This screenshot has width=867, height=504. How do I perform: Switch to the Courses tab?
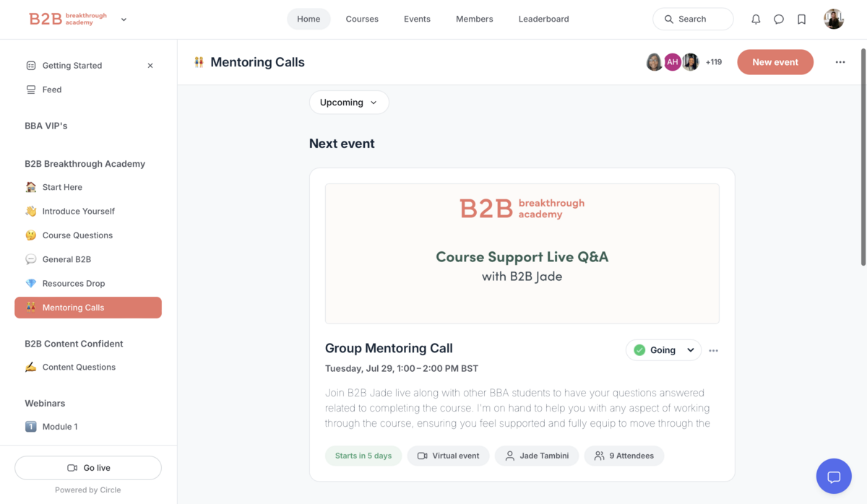[x=362, y=19]
